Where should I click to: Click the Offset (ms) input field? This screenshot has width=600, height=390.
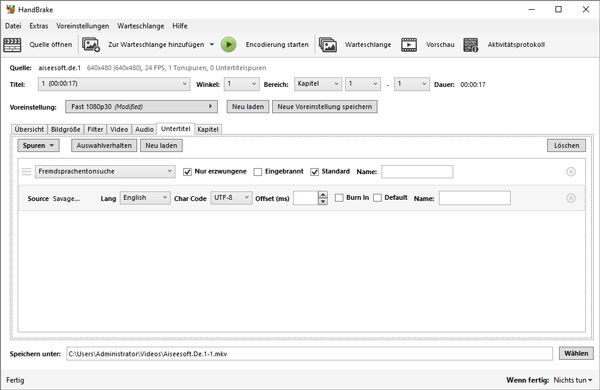coord(306,198)
